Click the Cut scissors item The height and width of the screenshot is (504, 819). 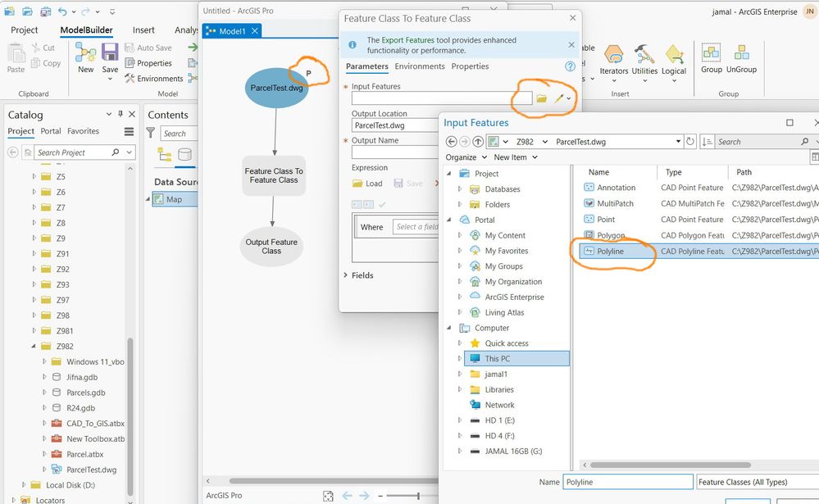click(43, 48)
